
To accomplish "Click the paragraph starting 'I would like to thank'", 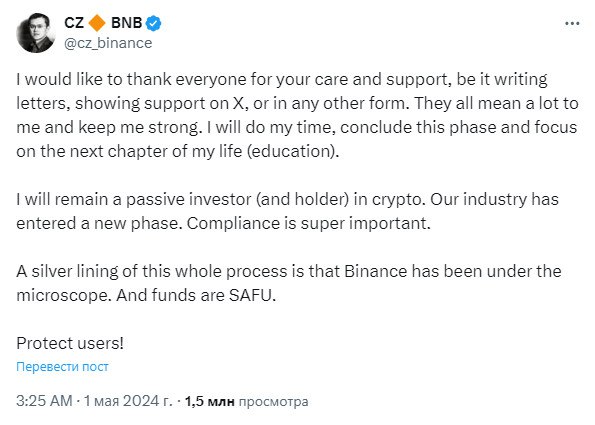I will click(x=297, y=115).
